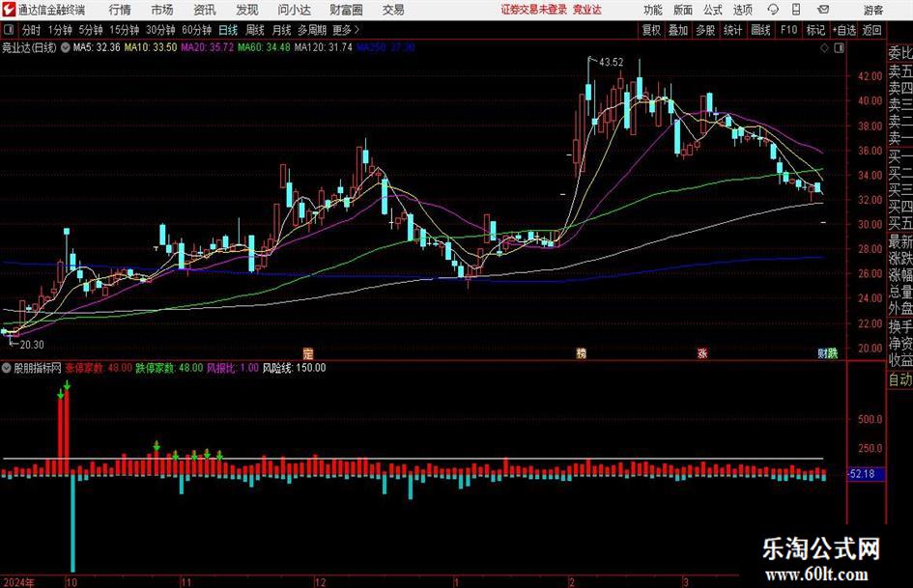Click the 统计 statistics button
The height and width of the screenshot is (588, 913).
tap(732, 30)
